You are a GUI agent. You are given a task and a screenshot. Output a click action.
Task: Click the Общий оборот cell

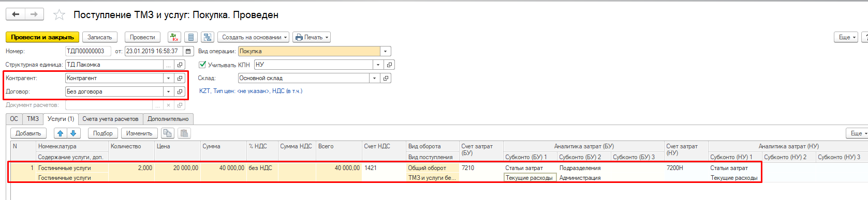[x=433, y=168]
